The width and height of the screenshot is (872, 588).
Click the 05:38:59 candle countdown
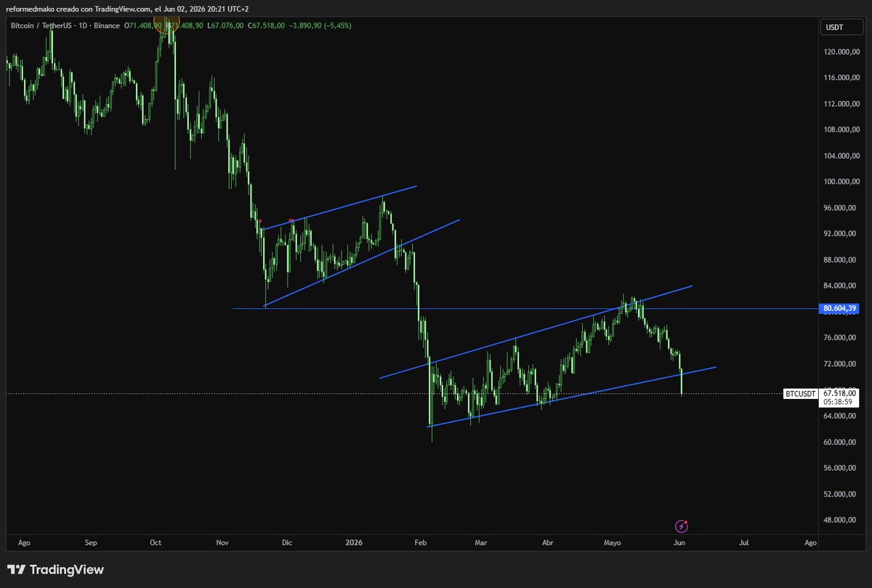[x=839, y=401]
